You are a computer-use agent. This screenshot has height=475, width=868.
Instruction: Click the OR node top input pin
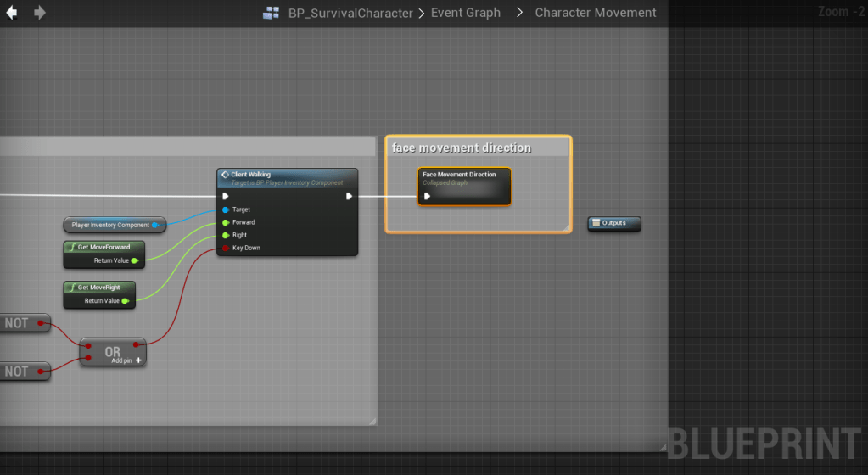click(x=88, y=346)
